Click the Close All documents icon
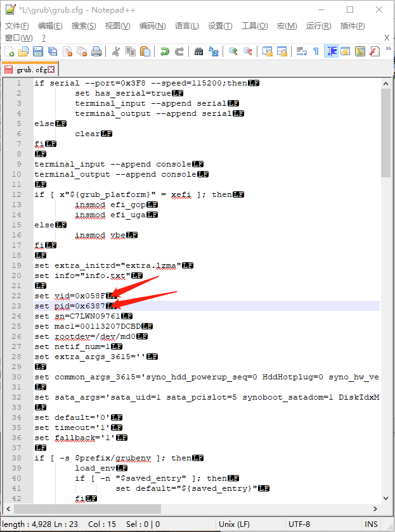 tap(82, 51)
